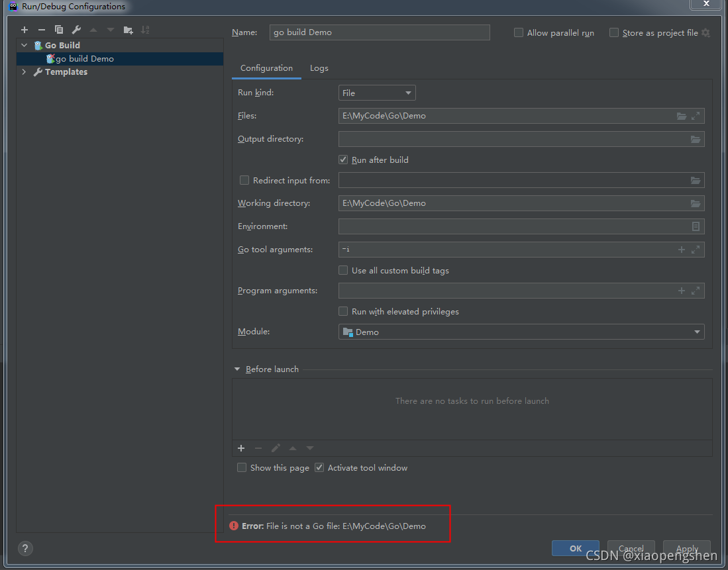Enable Use all custom build tags checkbox

click(x=343, y=270)
